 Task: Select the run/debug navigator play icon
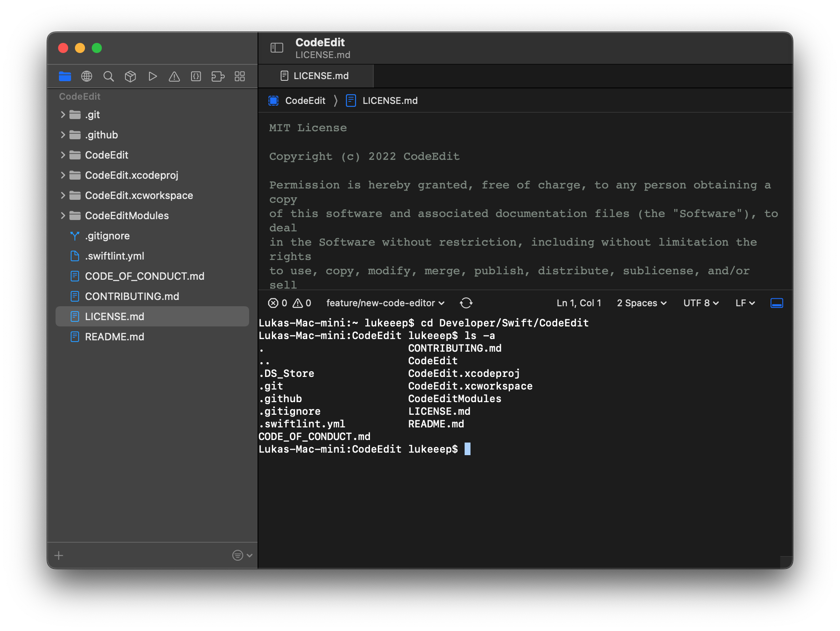tap(152, 76)
